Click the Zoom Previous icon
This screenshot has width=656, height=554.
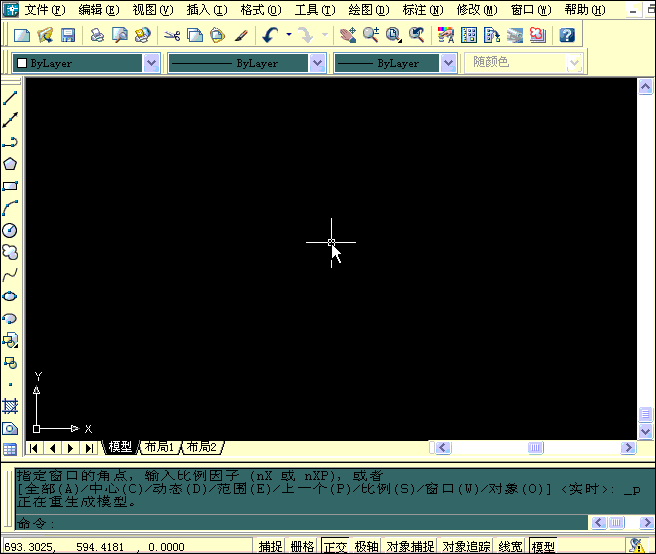click(x=416, y=35)
